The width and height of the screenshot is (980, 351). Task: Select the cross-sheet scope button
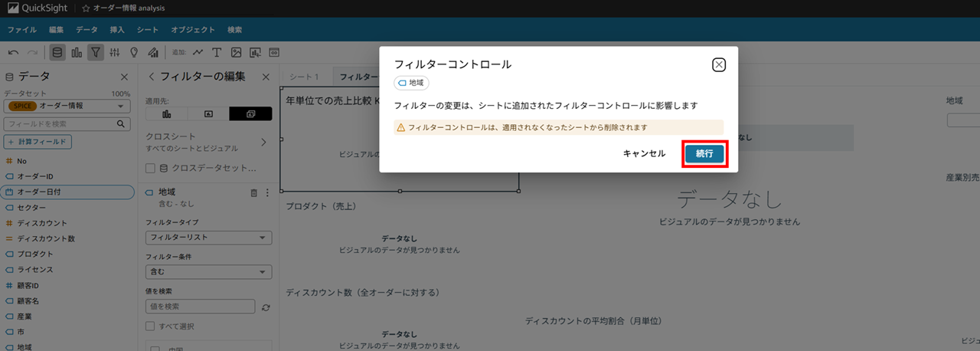pos(250,113)
